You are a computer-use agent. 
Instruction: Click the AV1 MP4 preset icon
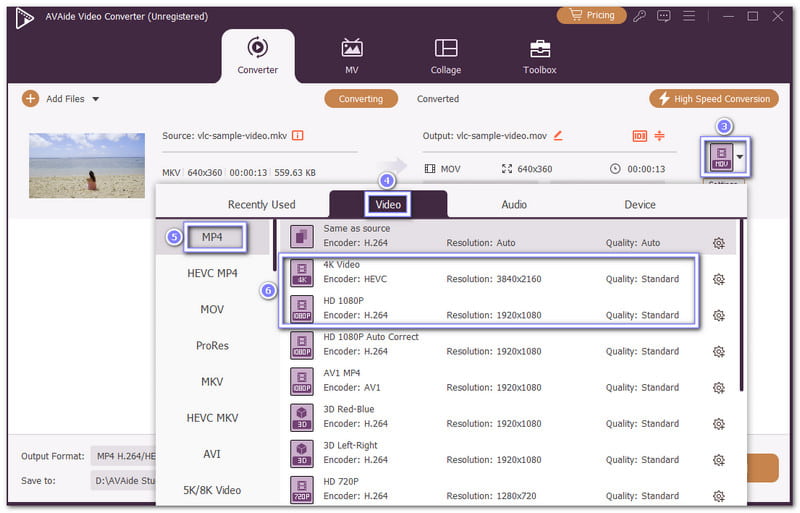pos(302,381)
